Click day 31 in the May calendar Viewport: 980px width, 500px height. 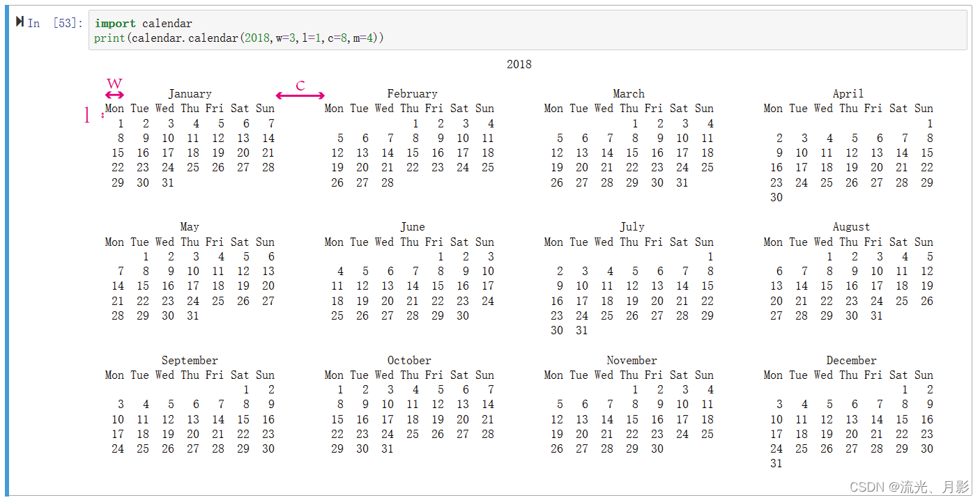point(193,315)
